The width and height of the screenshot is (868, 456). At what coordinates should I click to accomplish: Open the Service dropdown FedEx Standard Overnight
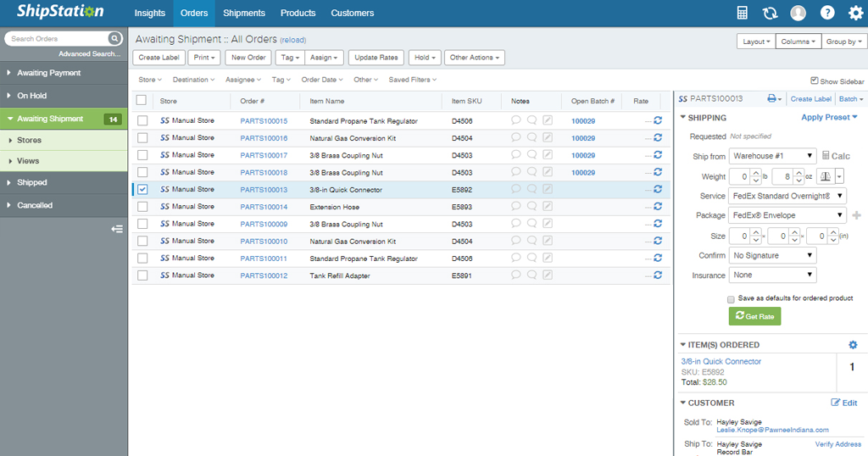coord(787,196)
